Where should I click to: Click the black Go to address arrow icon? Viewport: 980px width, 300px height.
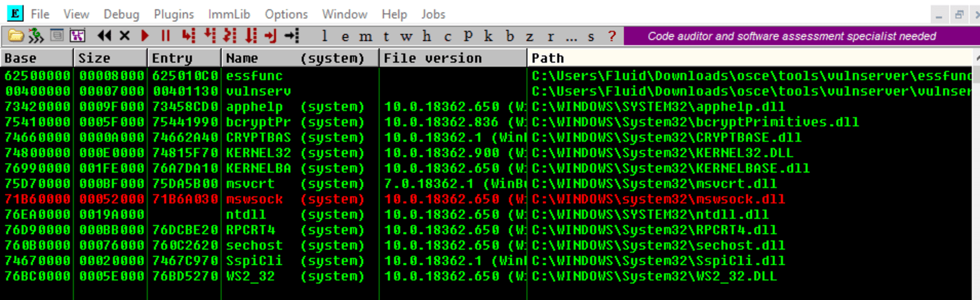292,36
